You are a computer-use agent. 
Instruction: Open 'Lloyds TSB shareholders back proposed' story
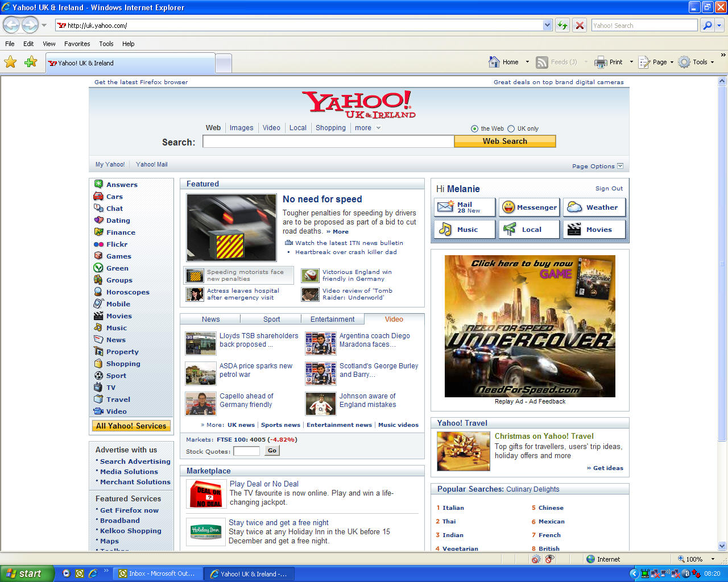coord(259,340)
